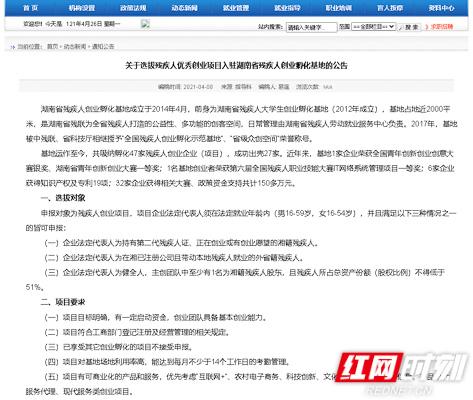Screen dimensions: 473x400
Task: Go to 首页 in the breadcrumb
Action: pyautogui.click(x=52, y=47)
